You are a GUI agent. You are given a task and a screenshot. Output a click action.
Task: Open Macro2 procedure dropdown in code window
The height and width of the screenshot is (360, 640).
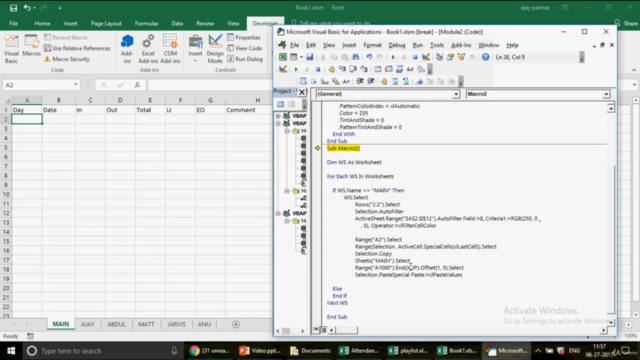pyautogui.click(x=606, y=94)
